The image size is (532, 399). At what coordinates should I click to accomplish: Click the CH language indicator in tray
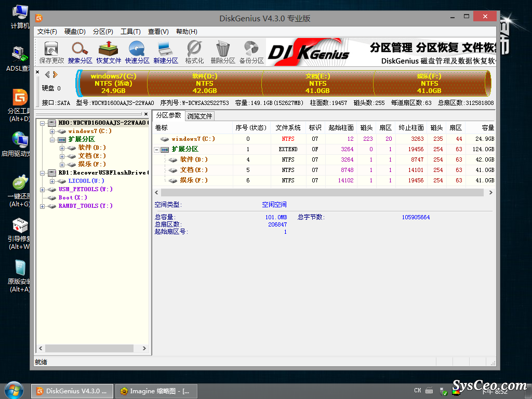(417, 391)
